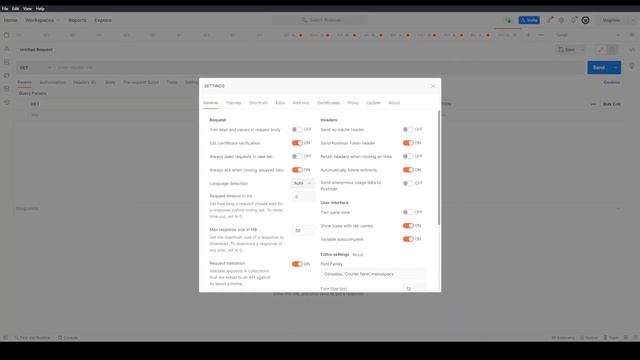Click the edit pencil icon beside Save
Image resolution: width=640 pixels, height=360 pixels.
pyautogui.click(x=600, y=50)
